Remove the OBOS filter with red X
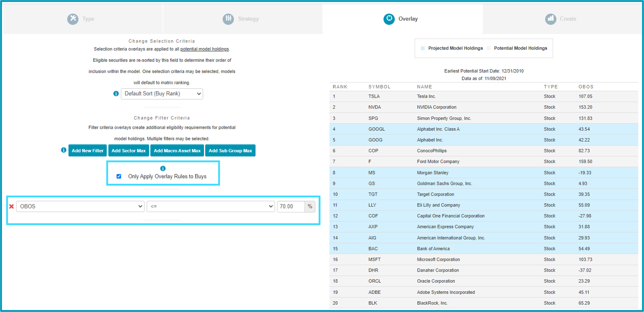 coord(11,206)
